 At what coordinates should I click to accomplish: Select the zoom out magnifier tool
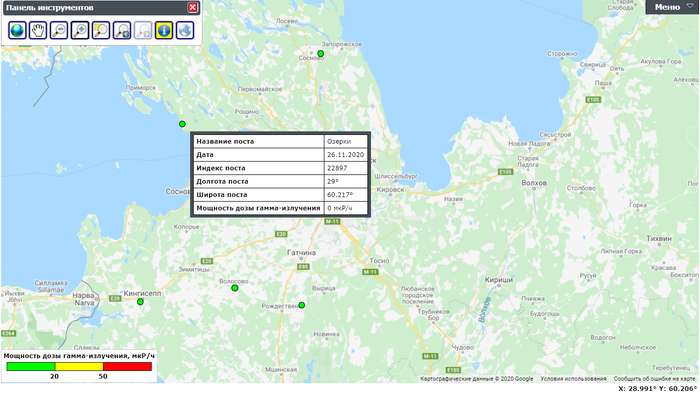59,30
